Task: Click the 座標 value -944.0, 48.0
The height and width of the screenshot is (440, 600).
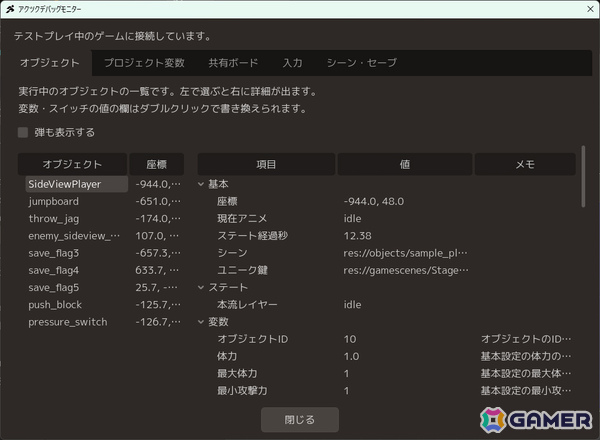Action: point(374,201)
